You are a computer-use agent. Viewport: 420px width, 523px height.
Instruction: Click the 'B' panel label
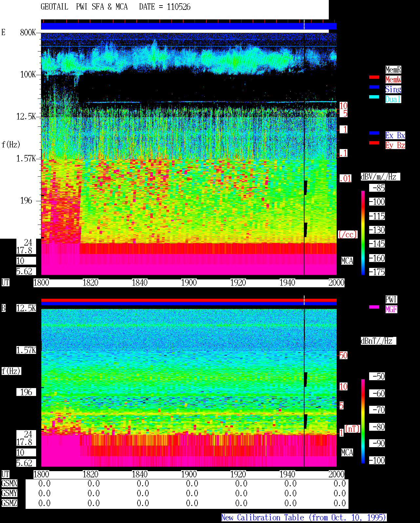point(3,308)
